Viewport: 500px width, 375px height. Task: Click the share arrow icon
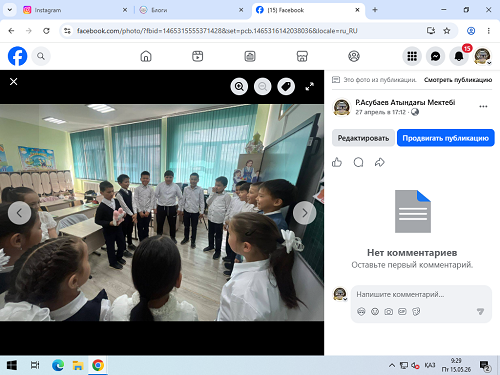point(380,162)
